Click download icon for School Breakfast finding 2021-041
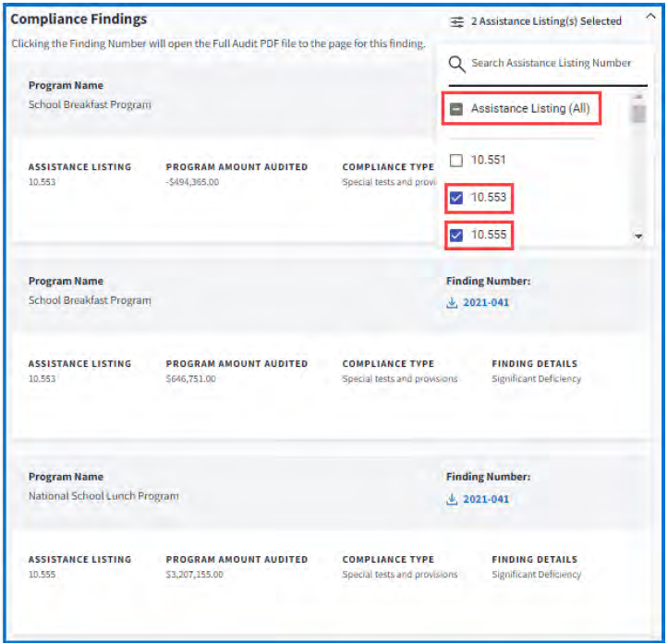This screenshot has height=644, width=668. (x=452, y=302)
